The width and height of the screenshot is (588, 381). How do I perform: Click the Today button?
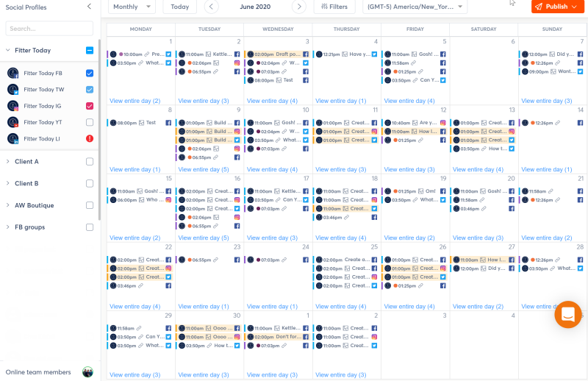(x=180, y=7)
